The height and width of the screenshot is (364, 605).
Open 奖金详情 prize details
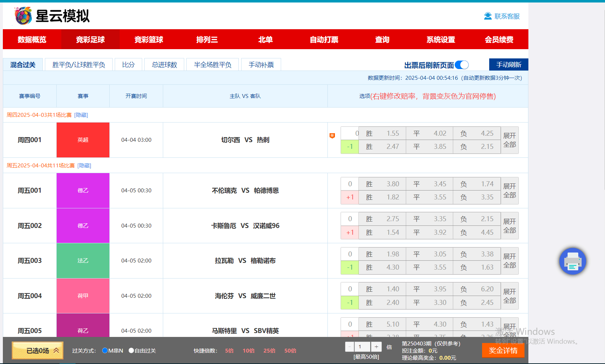pos(503,350)
